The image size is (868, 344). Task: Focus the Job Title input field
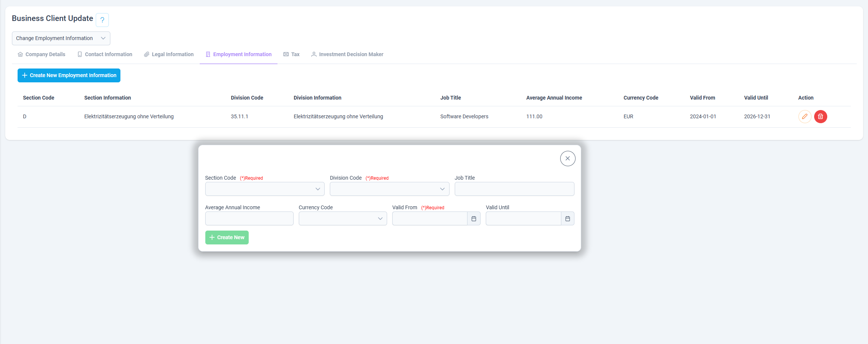[514, 189]
